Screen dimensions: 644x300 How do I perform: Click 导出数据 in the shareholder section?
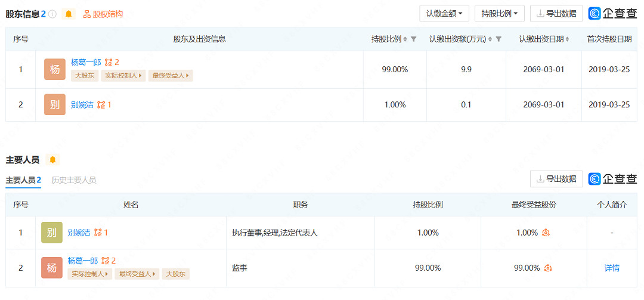556,14
